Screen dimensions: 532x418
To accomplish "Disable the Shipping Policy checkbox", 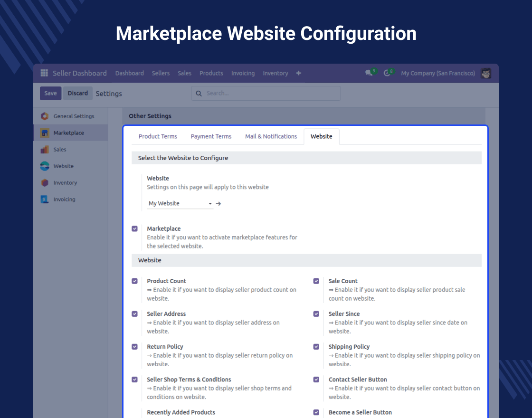I will [316, 347].
